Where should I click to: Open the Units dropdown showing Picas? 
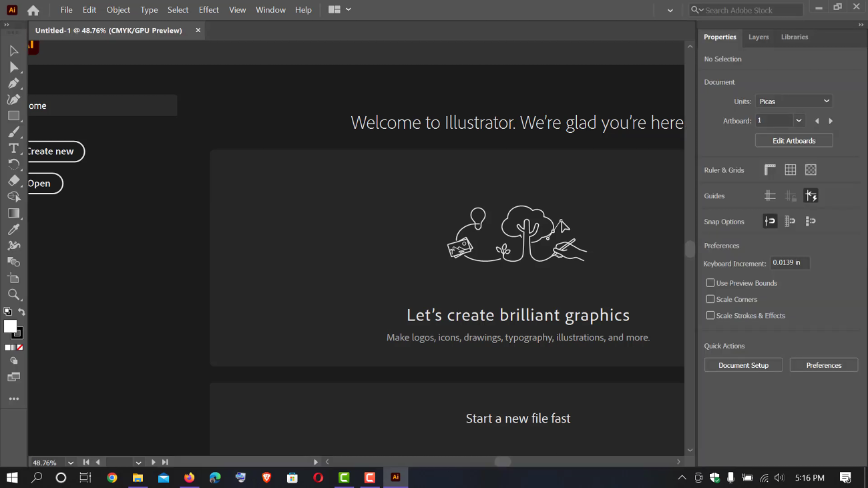coord(794,101)
